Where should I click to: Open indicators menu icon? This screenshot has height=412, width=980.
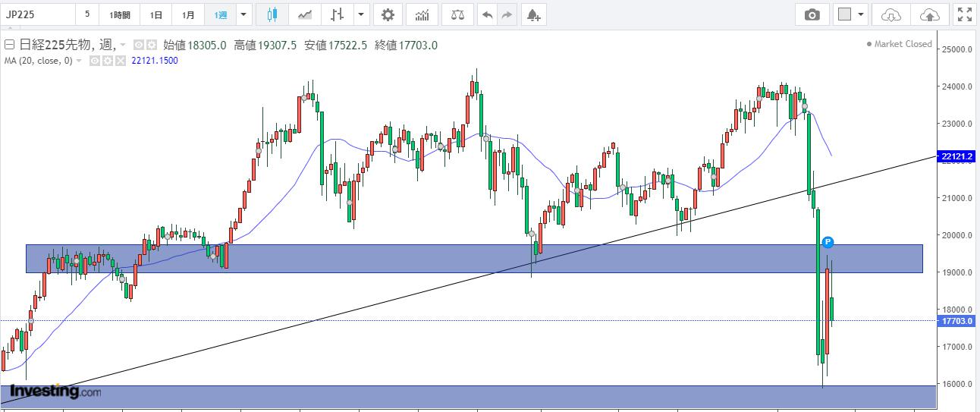coord(422,14)
